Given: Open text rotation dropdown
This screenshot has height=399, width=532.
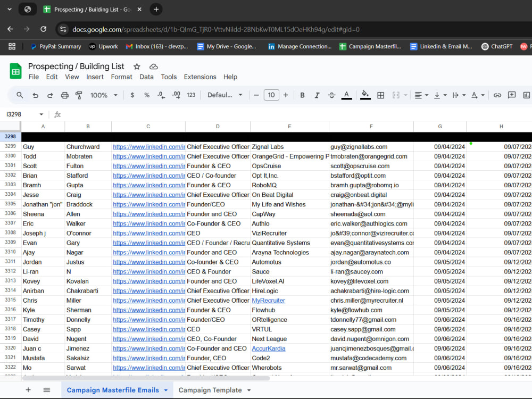Looking at the screenshot, I should point(478,95).
